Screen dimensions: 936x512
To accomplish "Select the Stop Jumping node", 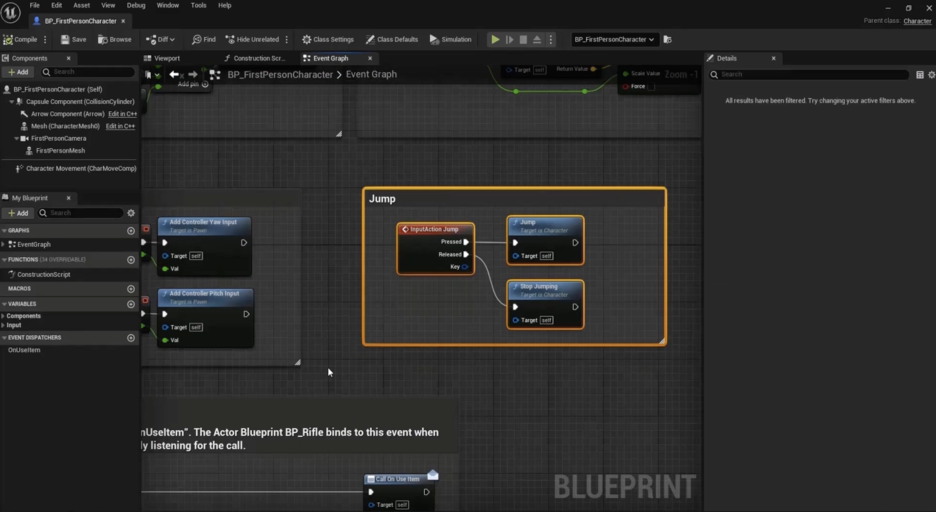I will [x=545, y=304].
